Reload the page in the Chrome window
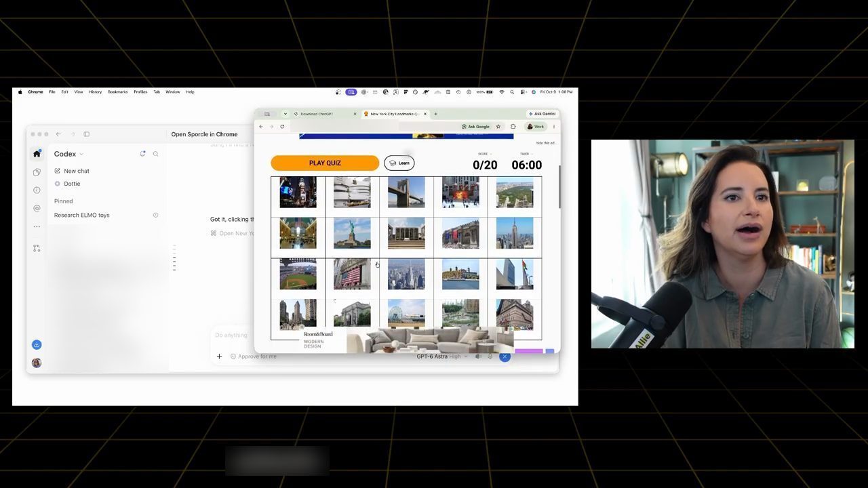Image resolution: width=868 pixels, height=488 pixels. [x=282, y=127]
